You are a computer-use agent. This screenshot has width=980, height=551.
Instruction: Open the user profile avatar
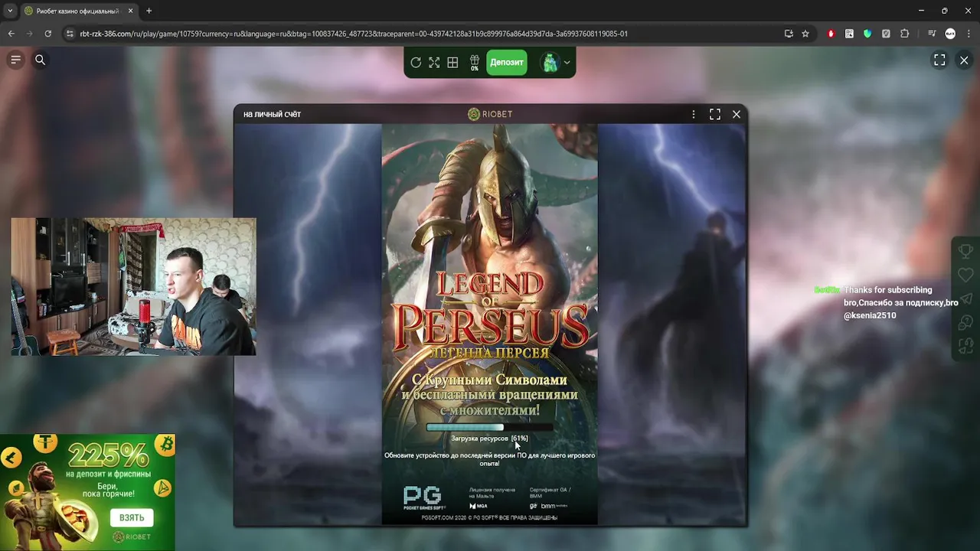coord(550,63)
